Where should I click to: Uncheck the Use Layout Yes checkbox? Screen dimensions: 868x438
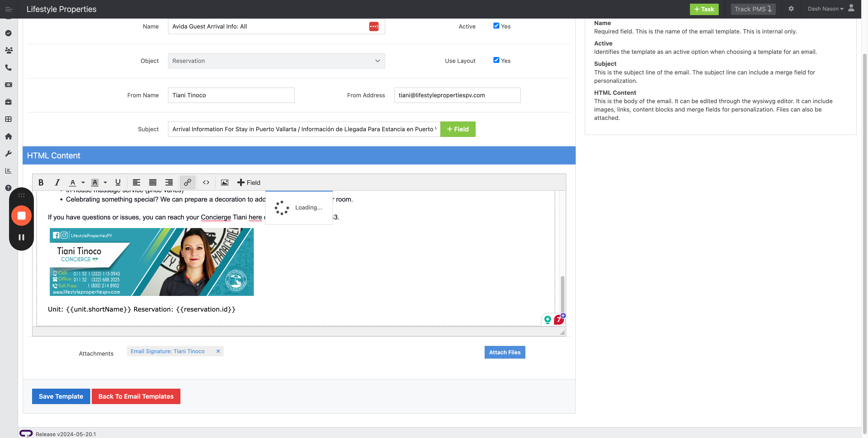(x=496, y=60)
